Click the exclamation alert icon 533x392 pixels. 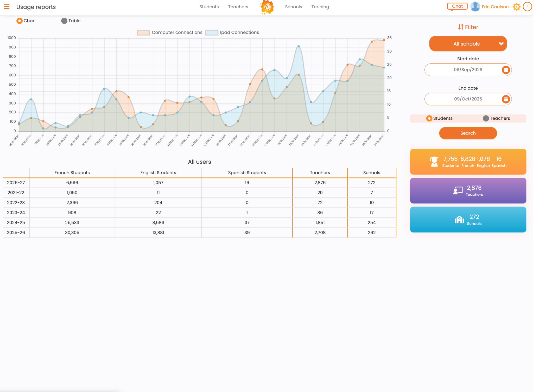527,7
